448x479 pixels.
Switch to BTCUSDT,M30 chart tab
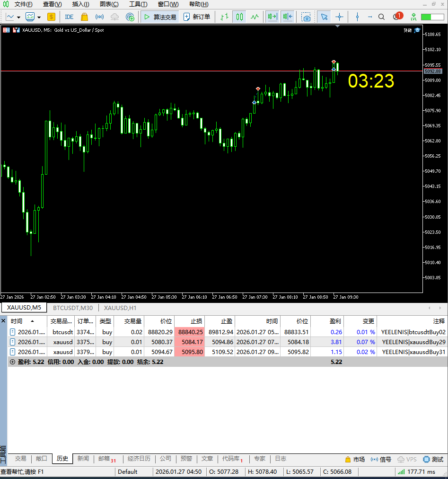pos(73,308)
